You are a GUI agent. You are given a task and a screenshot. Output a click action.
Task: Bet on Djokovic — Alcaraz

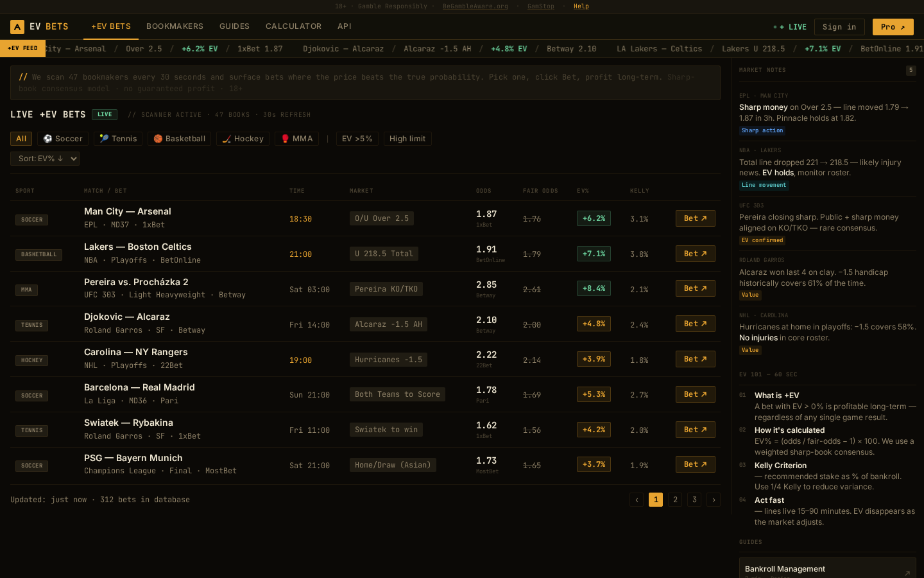point(695,324)
